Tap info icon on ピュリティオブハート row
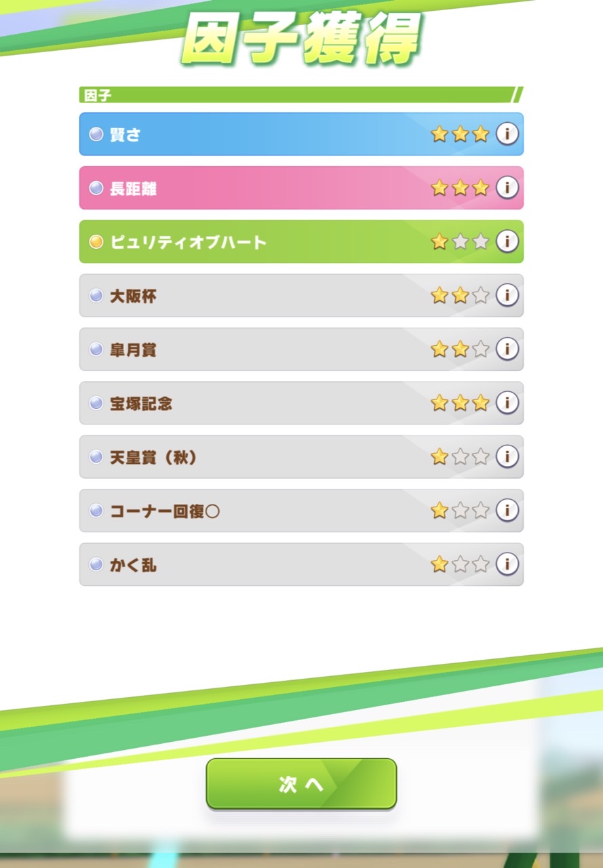Screen dimensions: 603x868 click(507, 241)
